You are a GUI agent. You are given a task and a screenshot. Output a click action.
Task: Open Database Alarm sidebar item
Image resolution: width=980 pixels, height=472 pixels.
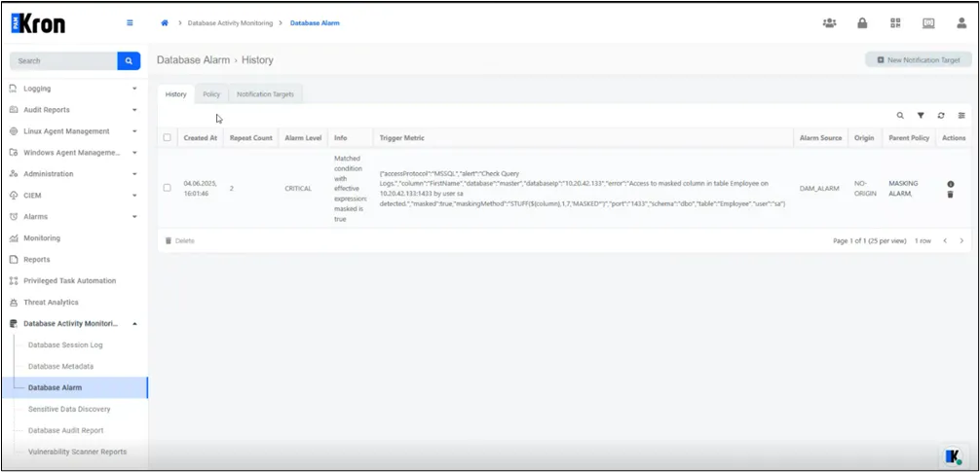(x=75, y=387)
